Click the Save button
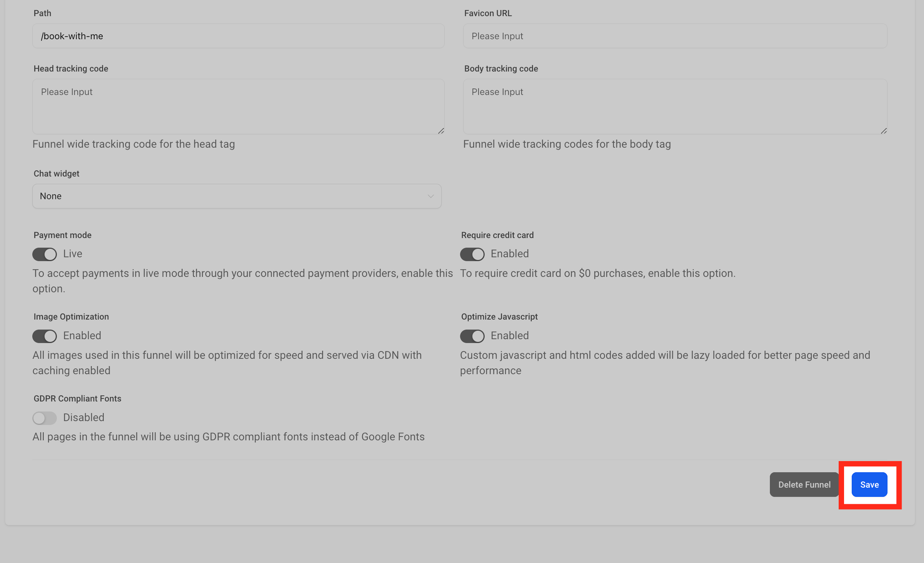Screen dimensions: 924x563 click(x=869, y=484)
